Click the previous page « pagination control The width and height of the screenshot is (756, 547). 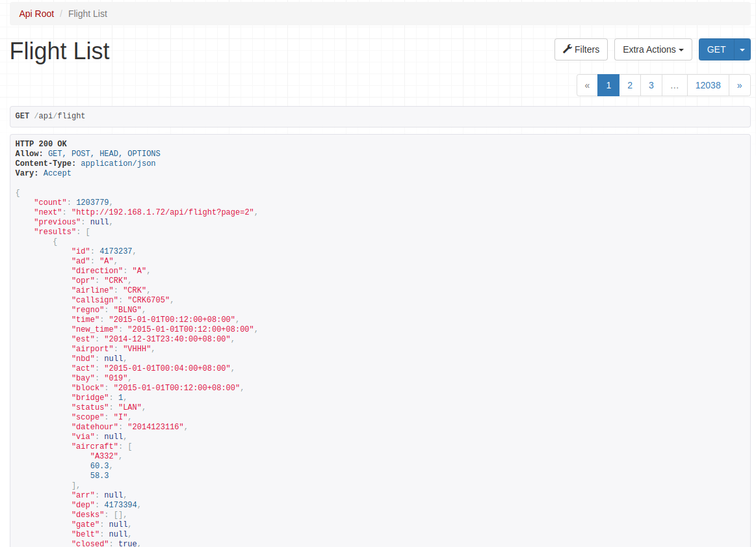point(587,85)
